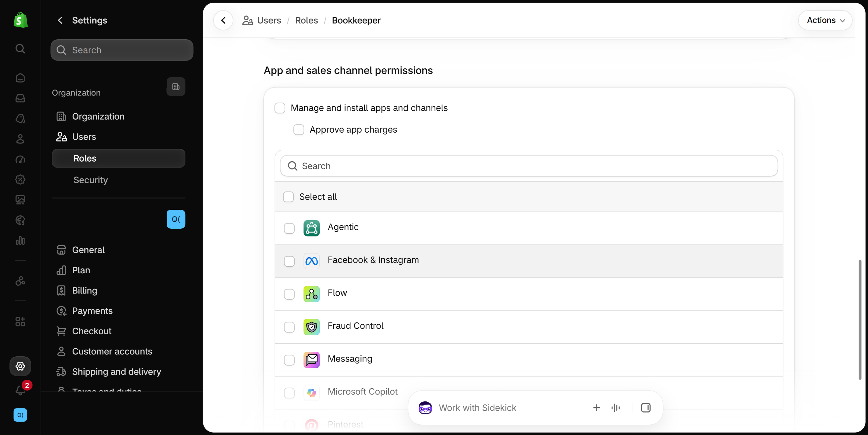Open Billing settings
The width and height of the screenshot is (868, 435).
119,290
